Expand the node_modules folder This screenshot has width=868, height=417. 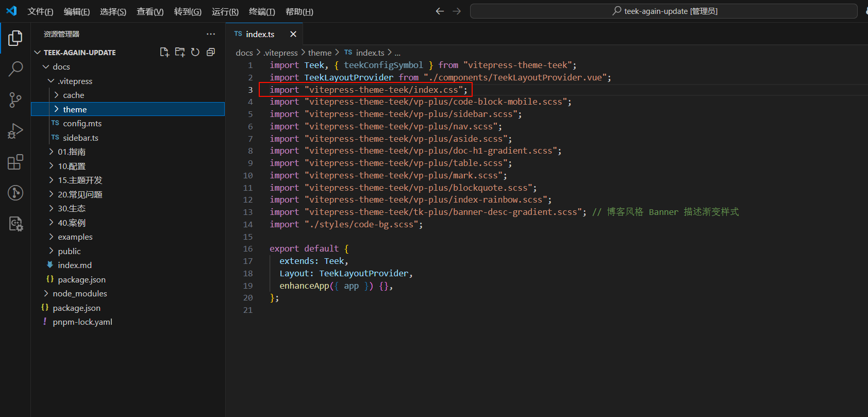pyautogui.click(x=46, y=293)
